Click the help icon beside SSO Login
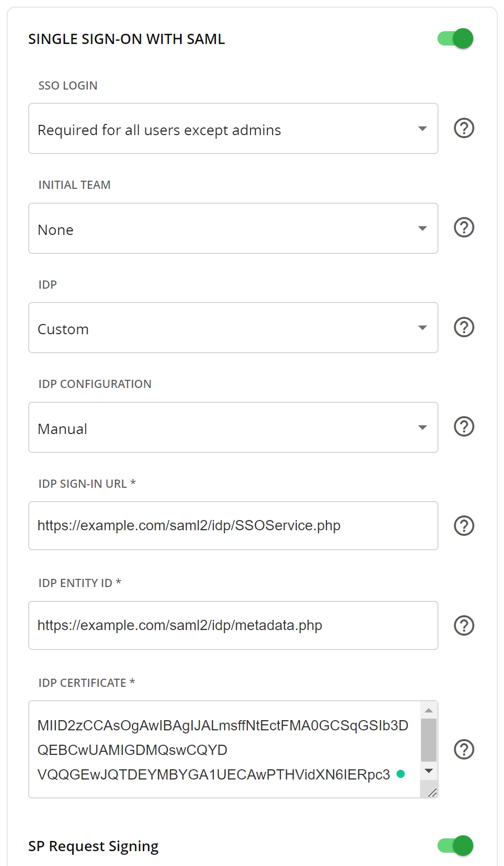504x866 pixels. coord(464,128)
